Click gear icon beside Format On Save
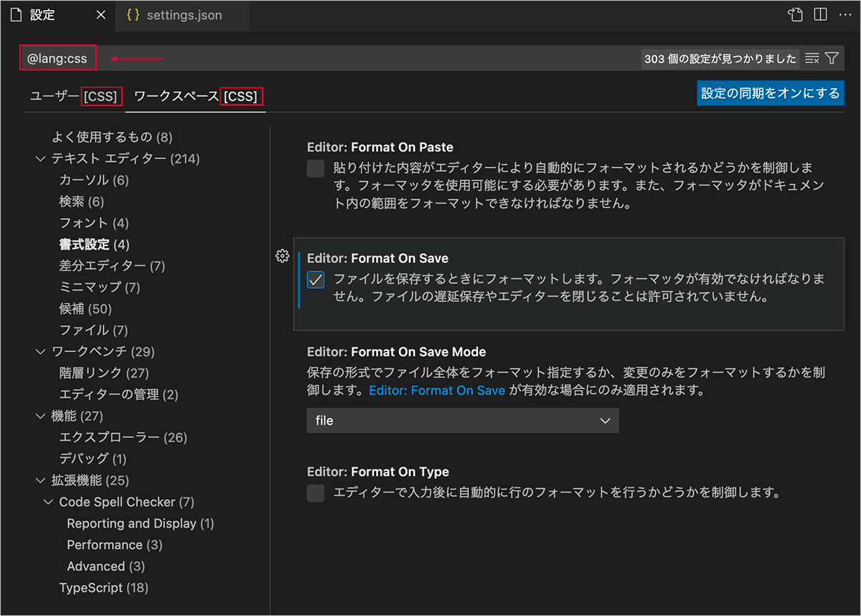This screenshot has height=616, width=861. [x=282, y=257]
